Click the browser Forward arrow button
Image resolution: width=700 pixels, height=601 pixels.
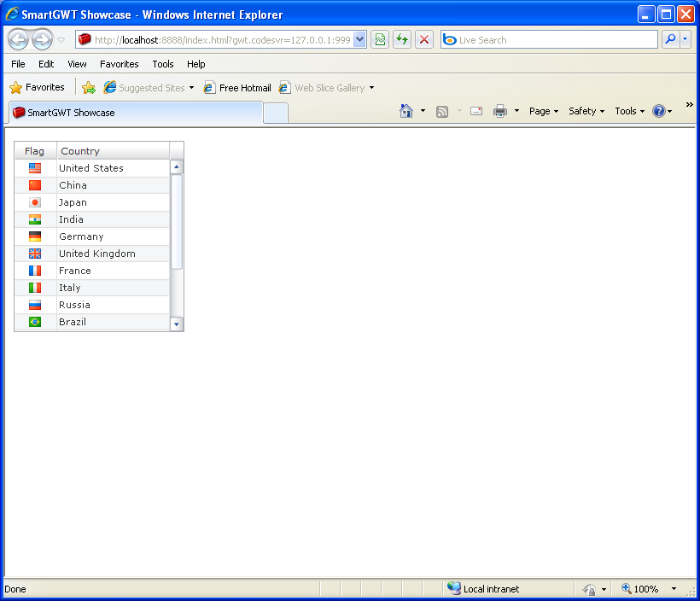pyautogui.click(x=43, y=40)
